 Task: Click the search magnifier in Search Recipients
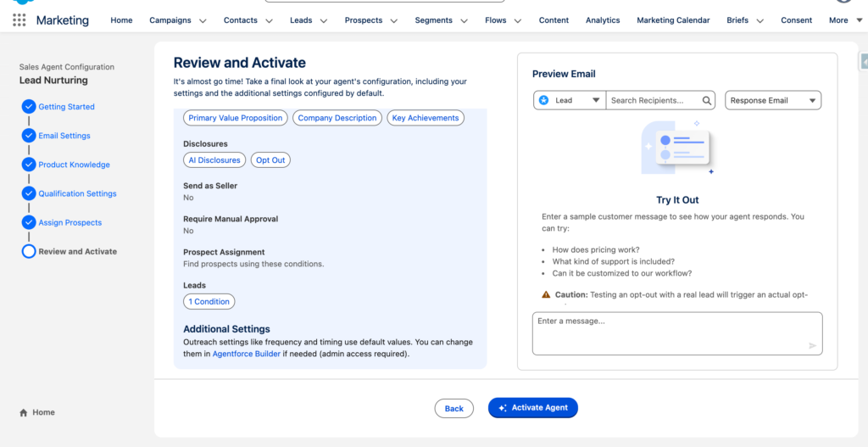tap(707, 100)
